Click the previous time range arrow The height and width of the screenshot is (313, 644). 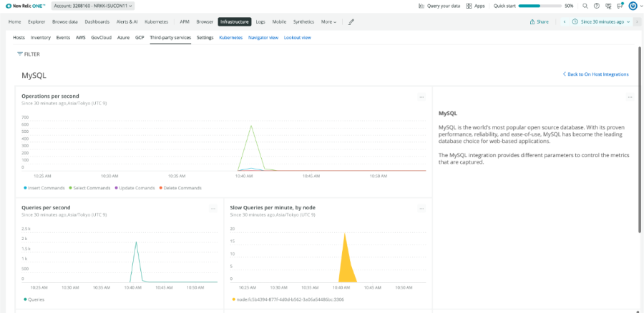(565, 21)
